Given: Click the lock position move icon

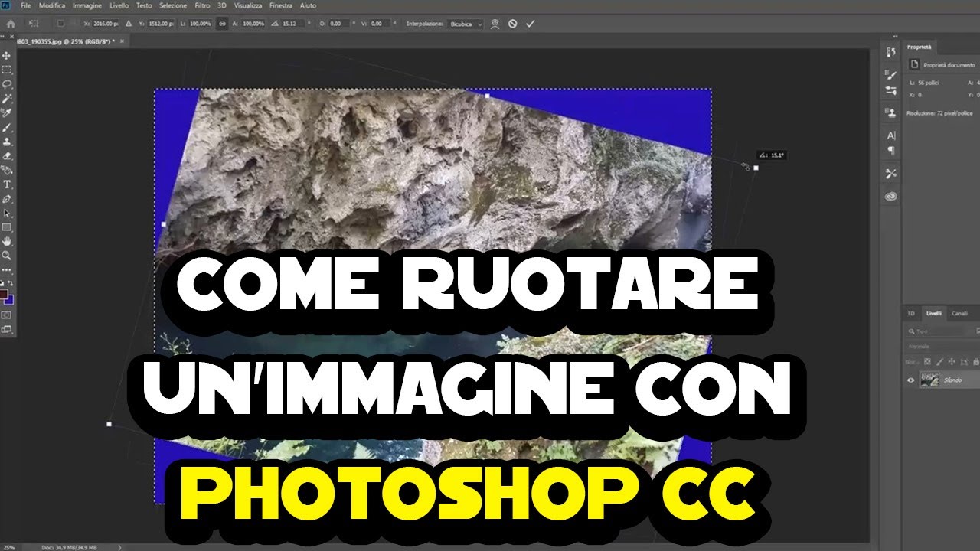Looking at the screenshot, I should click(x=952, y=361).
